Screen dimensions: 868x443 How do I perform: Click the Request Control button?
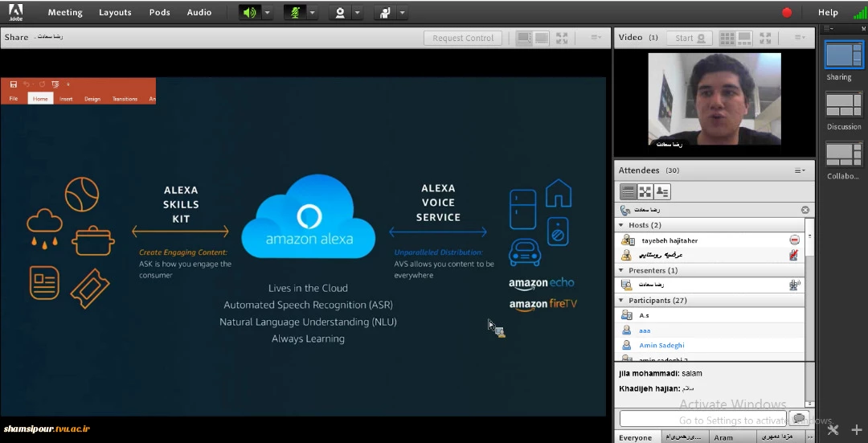point(463,38)
